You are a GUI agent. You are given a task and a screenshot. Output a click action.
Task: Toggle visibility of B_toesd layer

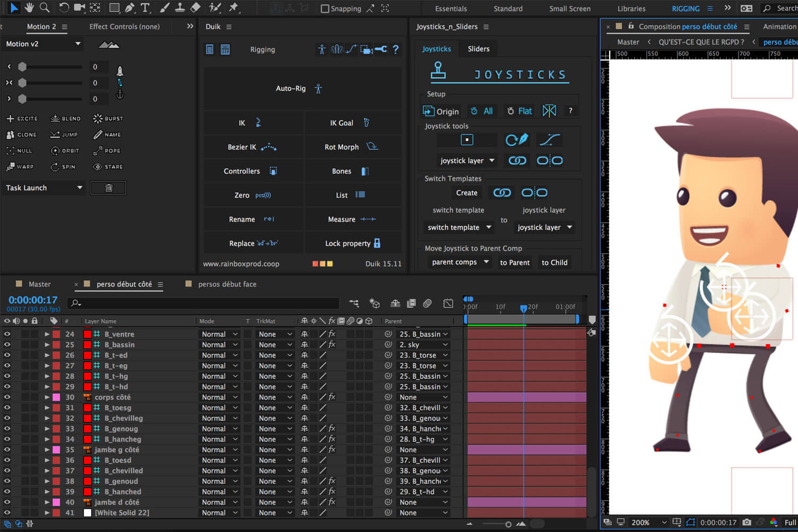click(7, 460)
